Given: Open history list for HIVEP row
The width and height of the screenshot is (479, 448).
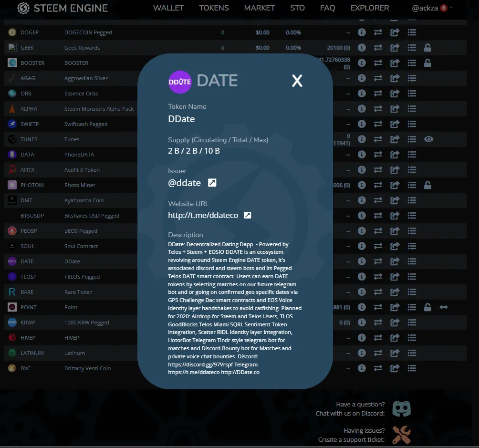Looking at the screenshot, I should pyautogui.click(x=412, y=338).
